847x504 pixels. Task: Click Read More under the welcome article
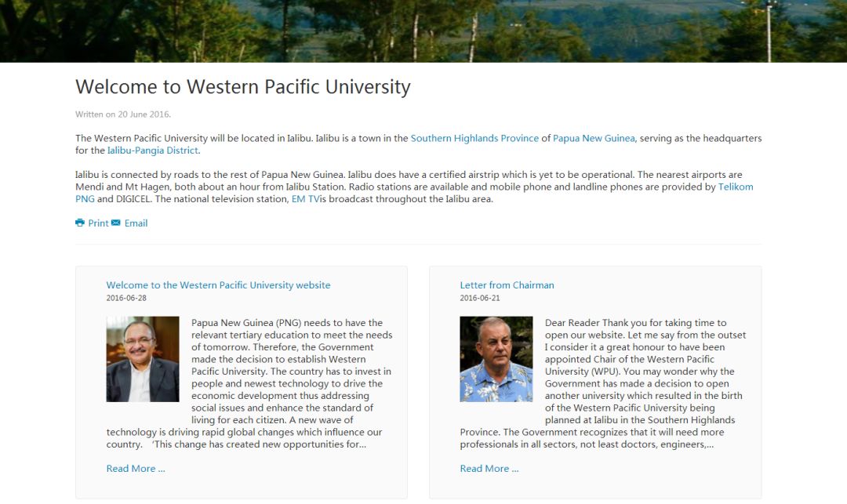pos(136,469)
